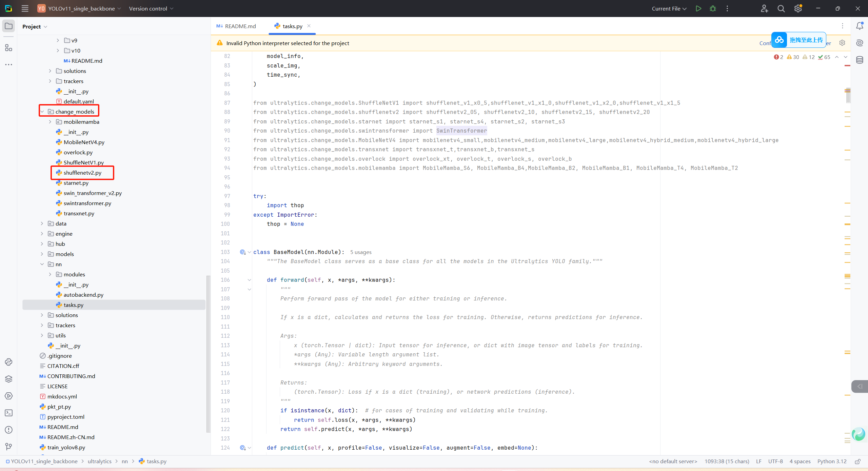The width and height of the screenshot is (868, 471).
Task: Collapse the change_models folder
Action: pos(42,111)
